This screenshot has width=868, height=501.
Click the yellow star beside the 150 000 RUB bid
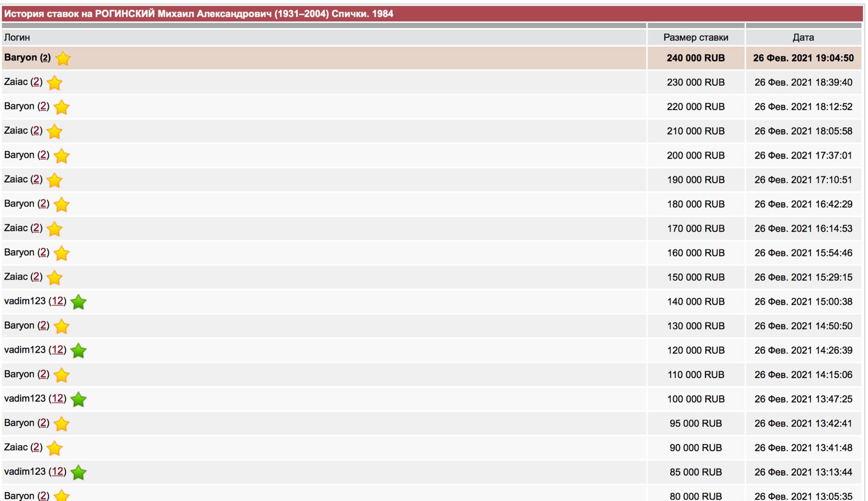(x=54, y=278)
